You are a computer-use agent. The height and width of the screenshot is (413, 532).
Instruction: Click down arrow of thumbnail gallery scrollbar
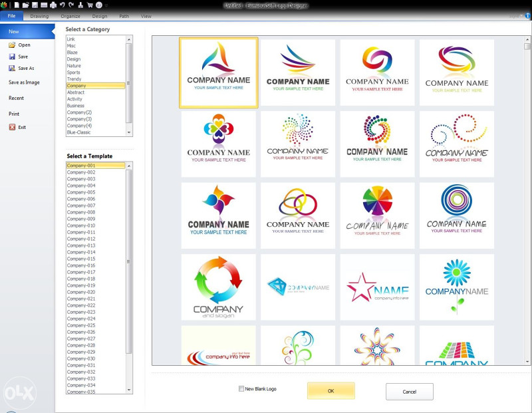527,362
